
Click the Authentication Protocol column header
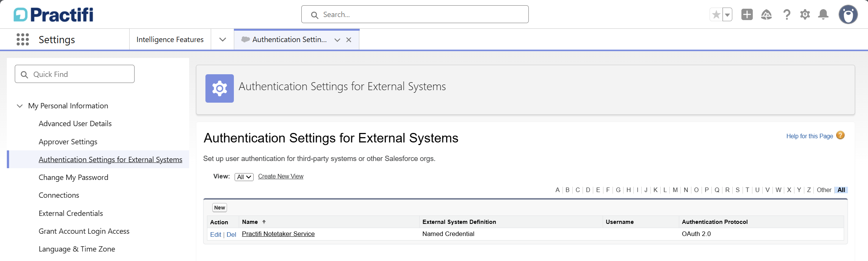pos(715,222)
